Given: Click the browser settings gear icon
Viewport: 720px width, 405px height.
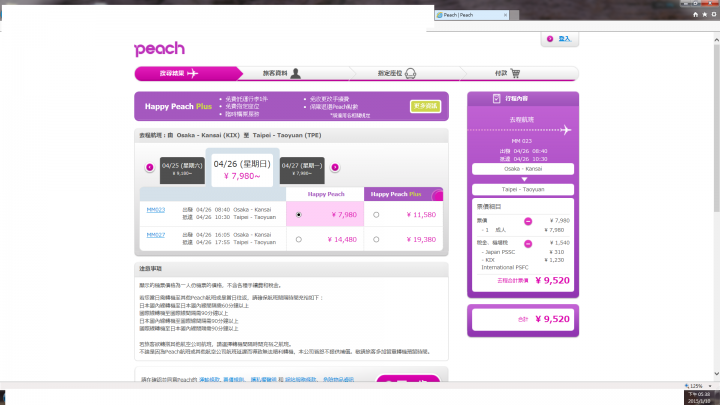Looking at the screenshot, I should pos(714,15).
